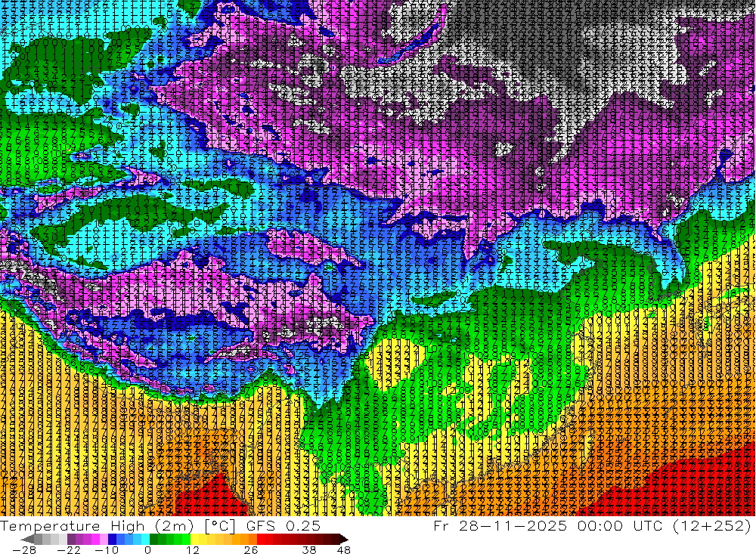Click the 'Temperature High (2m) [°C] GFS 0.25' title
The width and height of the screenshot is (756, 554).
coord(160,525)
